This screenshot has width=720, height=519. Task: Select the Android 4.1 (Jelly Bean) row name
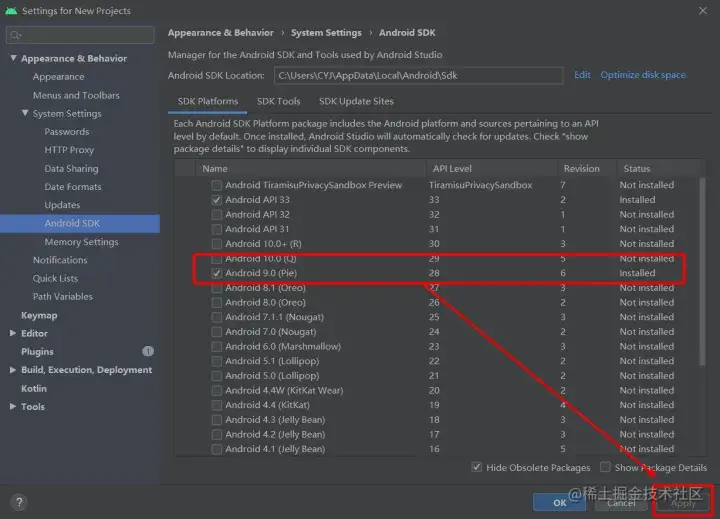click(275, 449)
